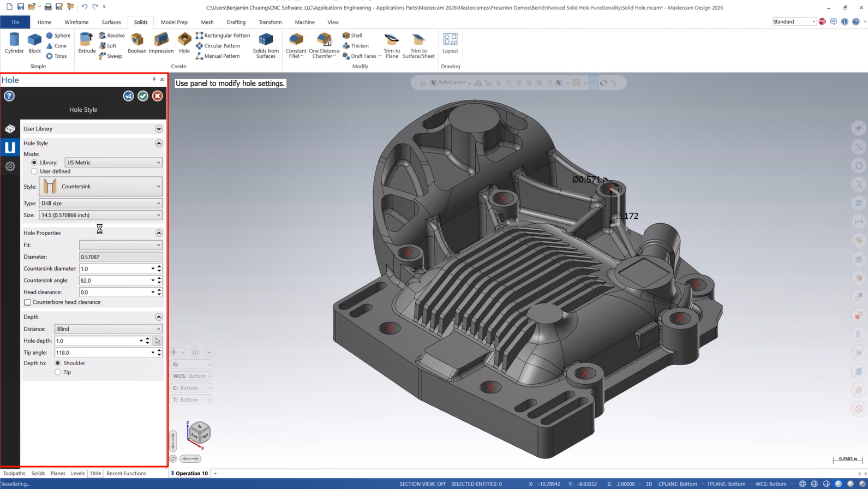Open the Levels manager tab

(x=78, y=473)
